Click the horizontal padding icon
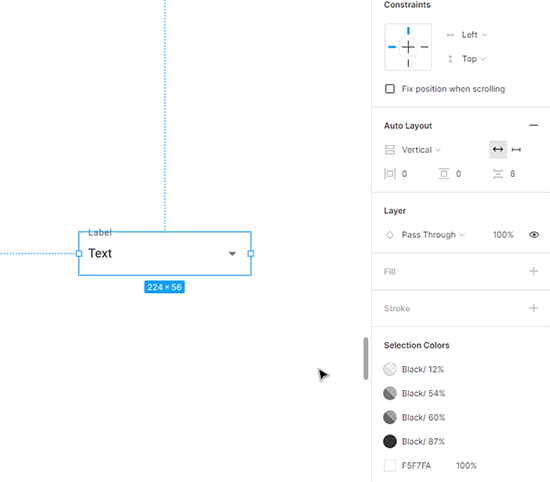Image resolution: width=550 pixels, height=482 pixels. [390, 174]
